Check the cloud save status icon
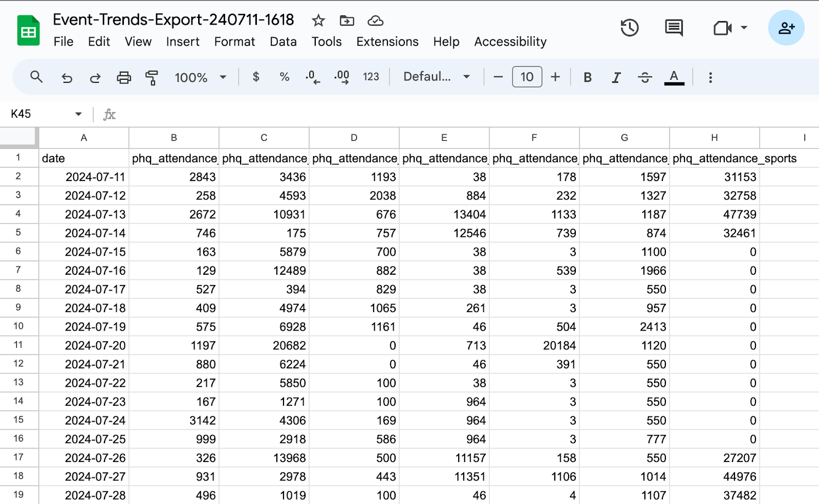This screenshot has width=819, height=504. 376,20
